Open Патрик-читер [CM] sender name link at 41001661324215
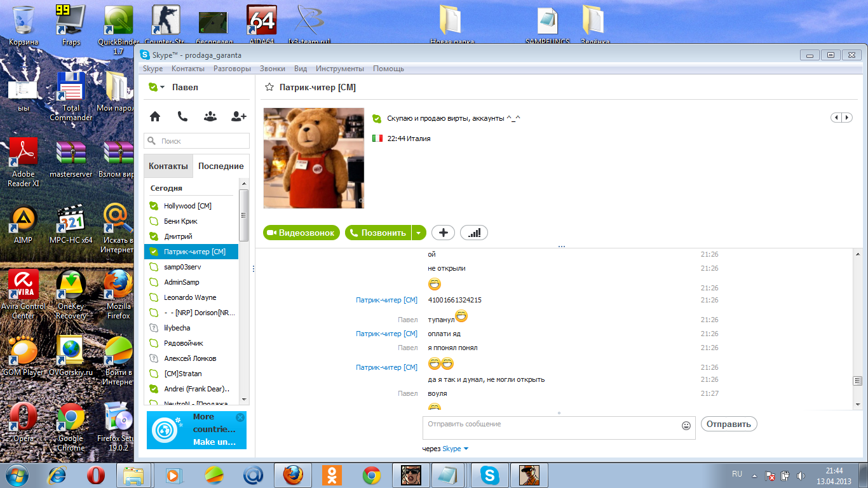 (386, 300)
